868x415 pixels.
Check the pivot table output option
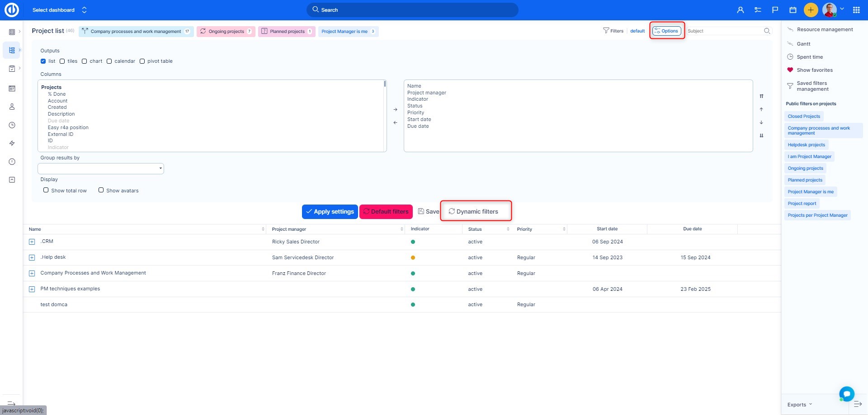click(142, 61)
